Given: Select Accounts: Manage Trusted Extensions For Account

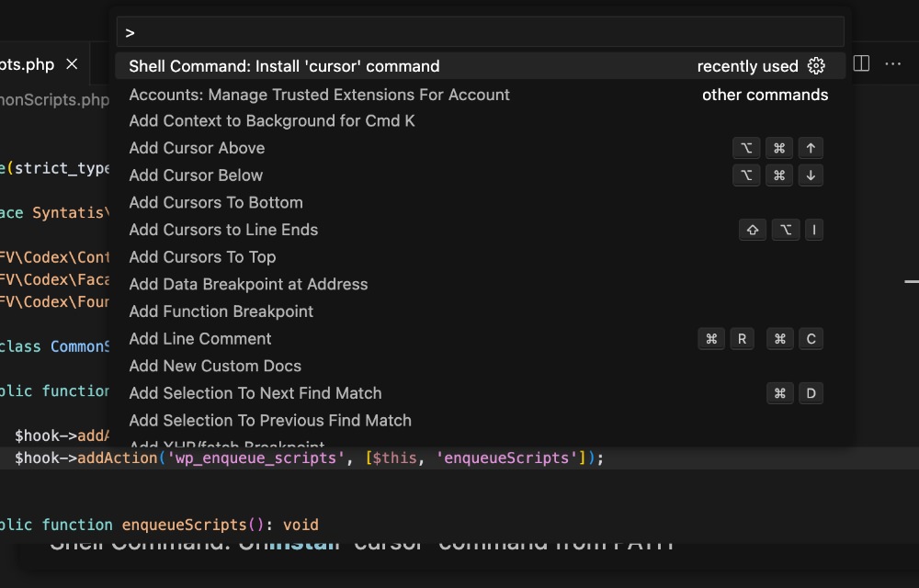Looking at the screenshot, I should click(480, 95).
